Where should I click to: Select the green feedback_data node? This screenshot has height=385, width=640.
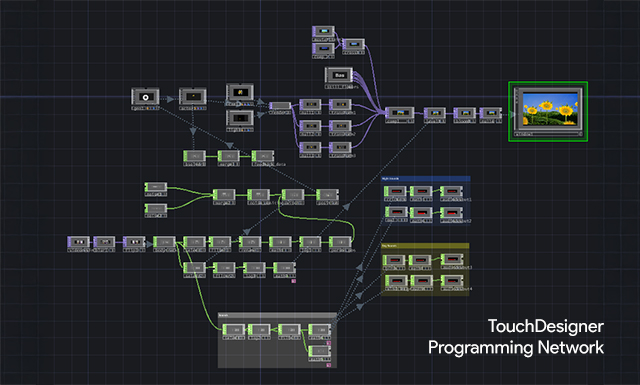(x=262, y=156)
